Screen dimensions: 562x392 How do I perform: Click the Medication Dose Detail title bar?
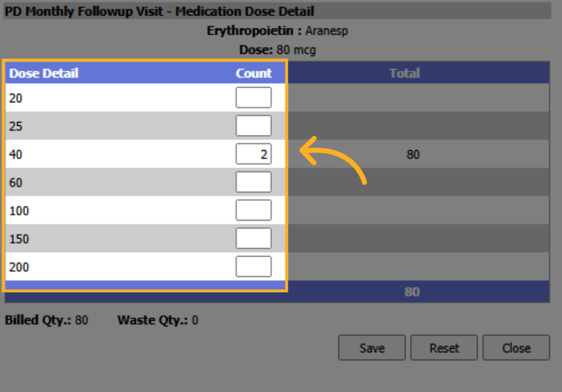[277, 11]
